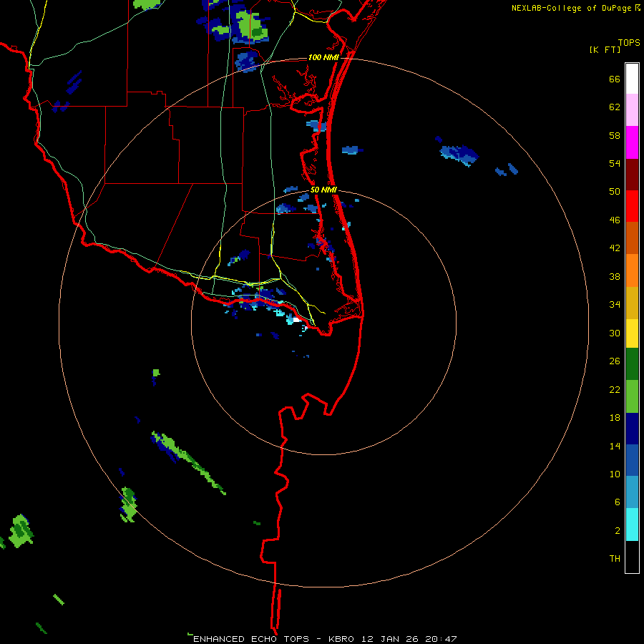This screenshot has height=644, width=644.
Task: Click the 46 value on the scale
Action: coord(615,220)
